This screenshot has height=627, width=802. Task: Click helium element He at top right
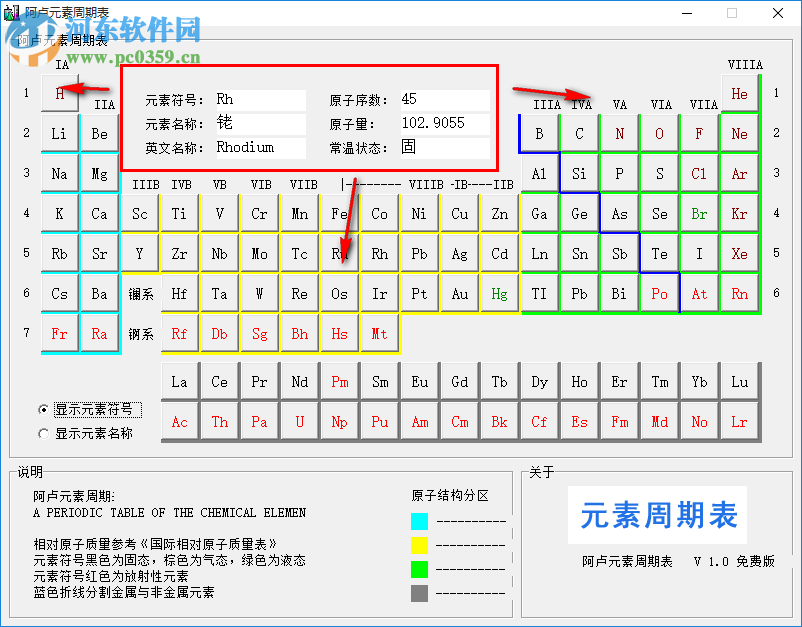point(739,93)
